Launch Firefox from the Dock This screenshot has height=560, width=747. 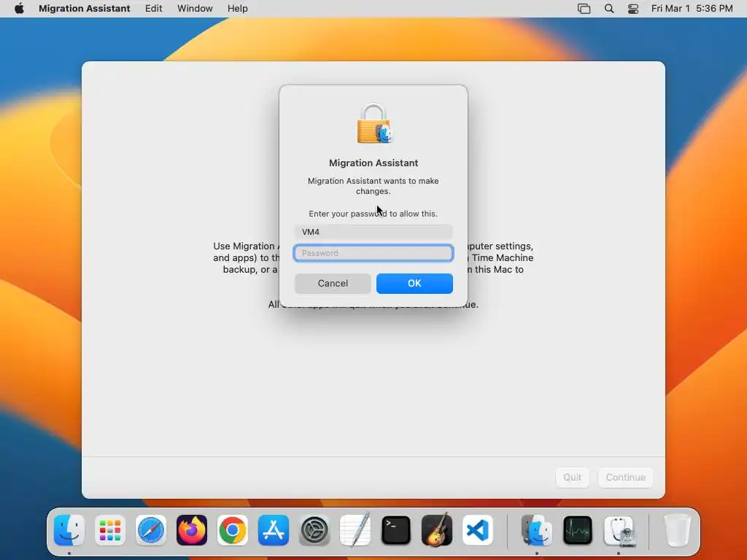coord(192,530)
